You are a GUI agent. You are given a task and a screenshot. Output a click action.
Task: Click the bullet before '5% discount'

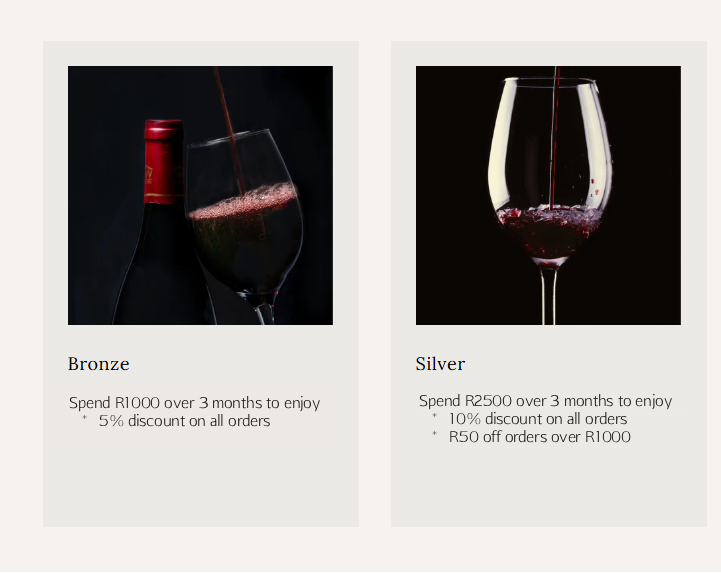point(84,419)
